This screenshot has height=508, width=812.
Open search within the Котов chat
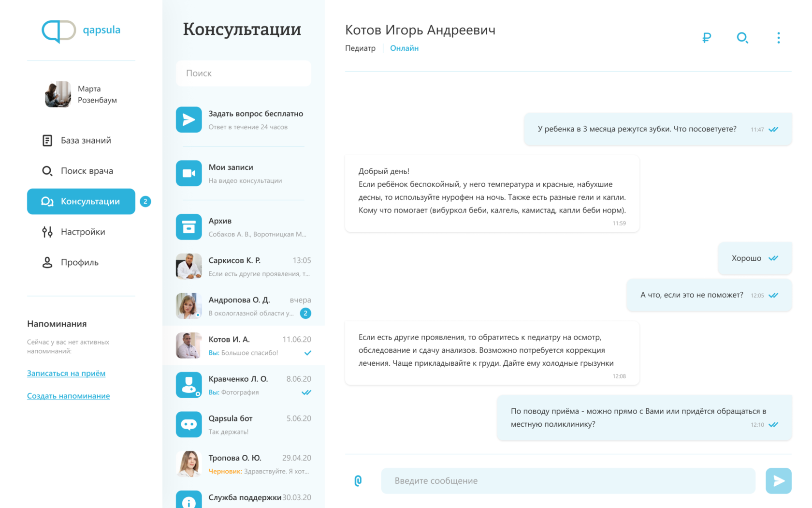[742, 38]
